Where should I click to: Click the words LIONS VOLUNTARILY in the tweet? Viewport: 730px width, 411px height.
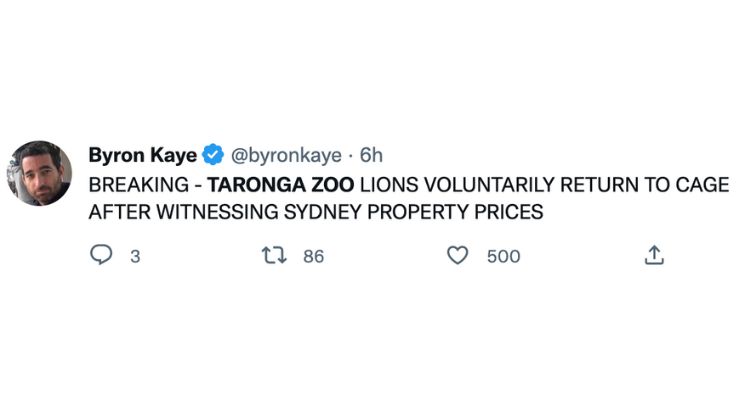(x=458, y=185)
